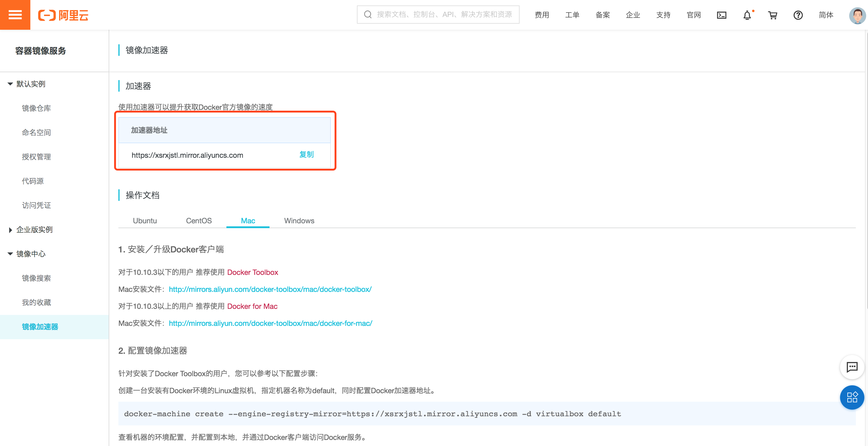Click the Aliyun logo
This screenshot has height=446, width=868.
[x=63, y=15]
